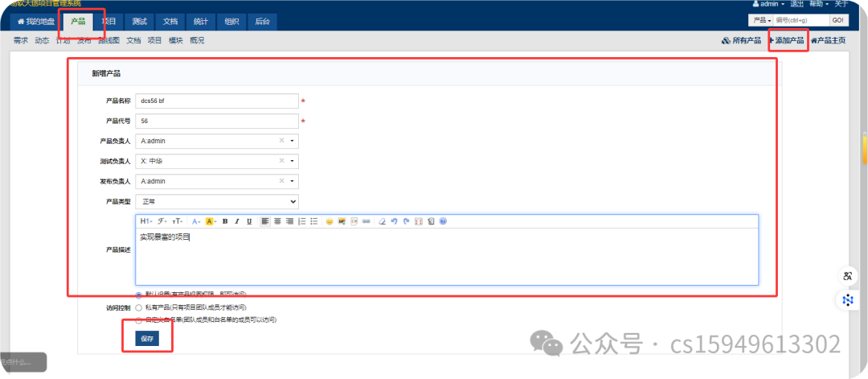Open 所有产品 all products link
Image resolution: width=868 pixels, height=379 pixels.
741,40
